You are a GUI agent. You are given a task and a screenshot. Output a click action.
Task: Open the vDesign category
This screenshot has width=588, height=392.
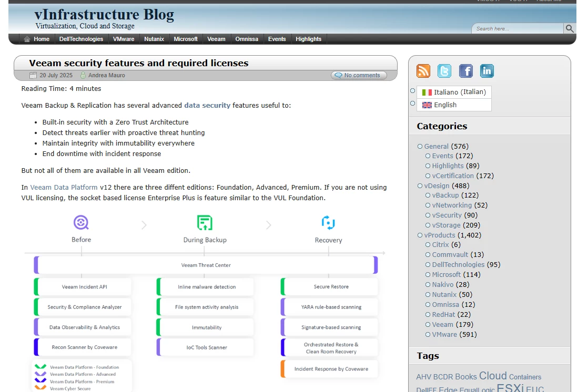437,185
